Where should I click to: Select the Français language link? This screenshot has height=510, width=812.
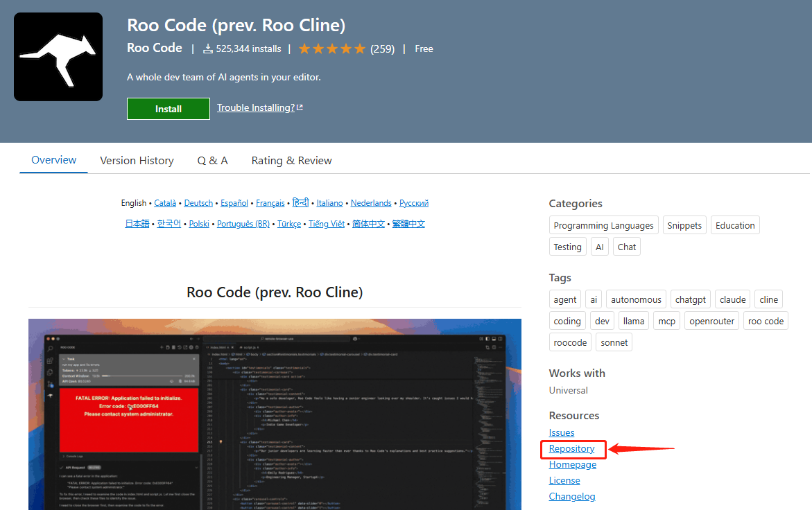pos(270,203)
